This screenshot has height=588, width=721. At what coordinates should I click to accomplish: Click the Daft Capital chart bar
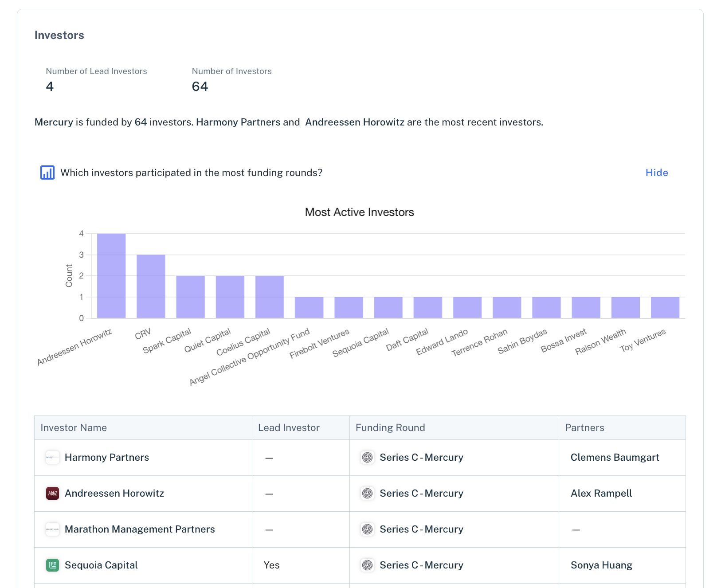428,307
